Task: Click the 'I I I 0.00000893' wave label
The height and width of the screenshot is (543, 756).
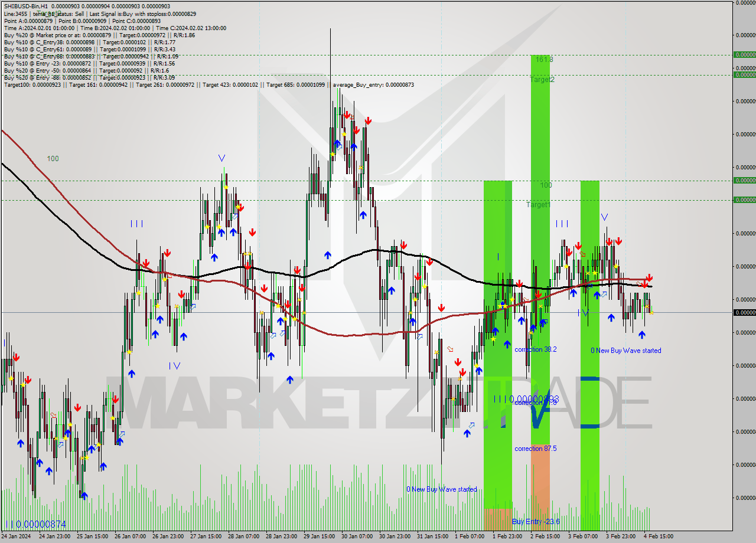Action: pos(526,399)
